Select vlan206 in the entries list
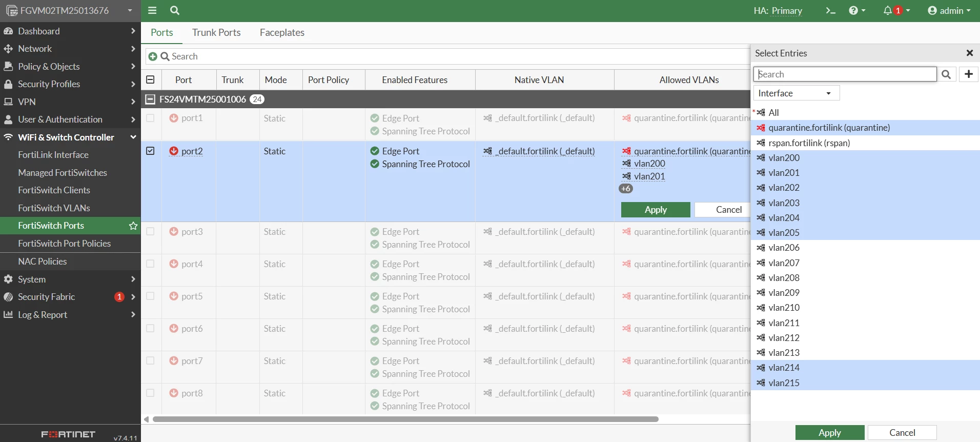980x442 pixels. click(865, 248)
